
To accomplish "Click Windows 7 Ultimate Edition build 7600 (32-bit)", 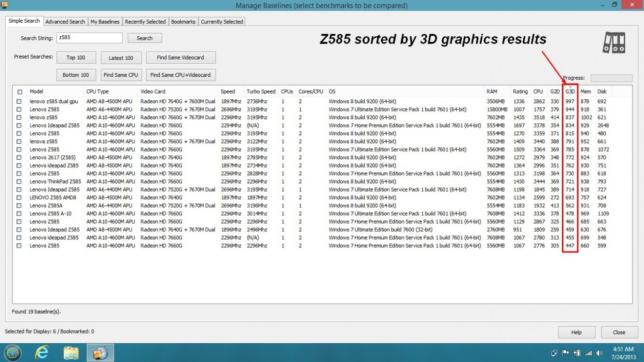I will pos(380,230).
